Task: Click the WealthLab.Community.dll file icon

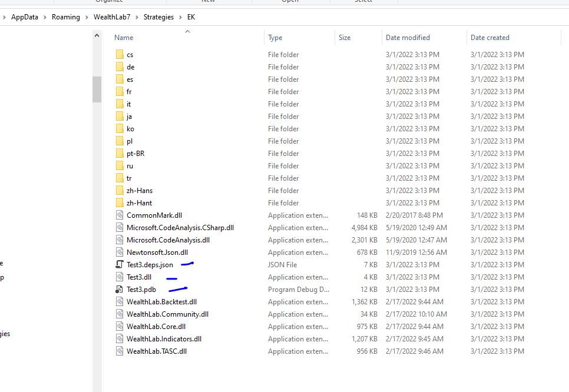Action: [120, 314]
